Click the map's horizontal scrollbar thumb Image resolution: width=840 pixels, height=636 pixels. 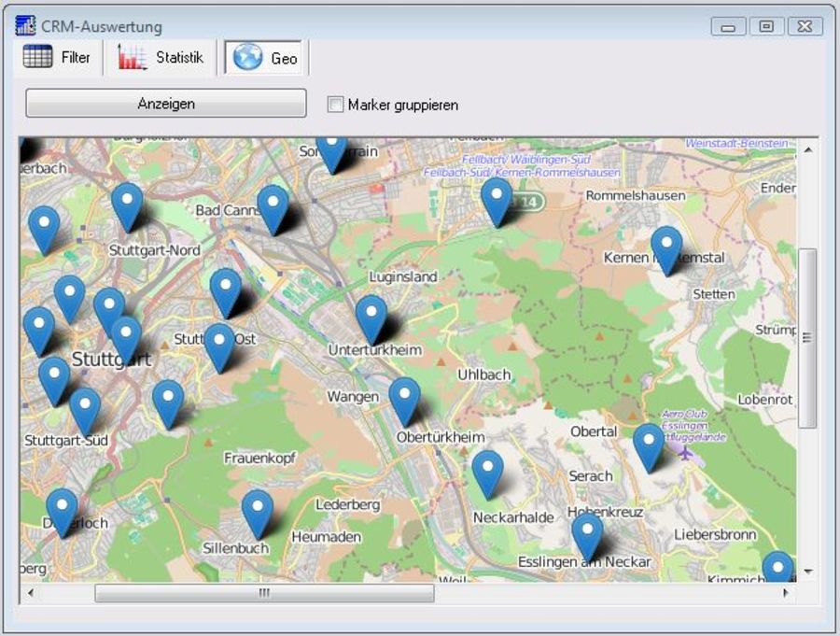[265, 592]
